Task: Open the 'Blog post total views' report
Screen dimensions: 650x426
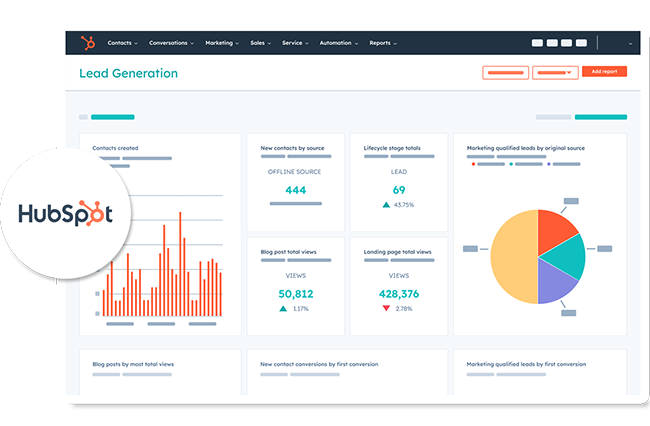Action: [288, 252]
